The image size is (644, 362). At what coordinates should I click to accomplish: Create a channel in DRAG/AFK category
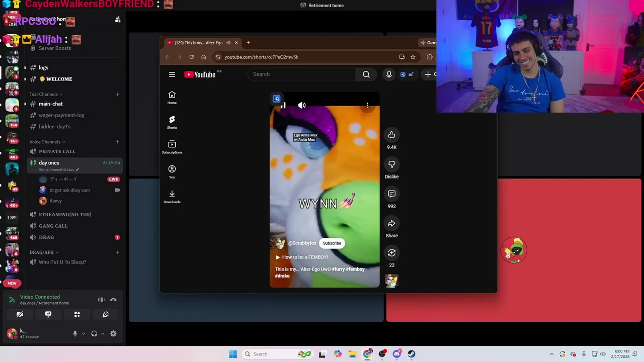coord(117,252)
